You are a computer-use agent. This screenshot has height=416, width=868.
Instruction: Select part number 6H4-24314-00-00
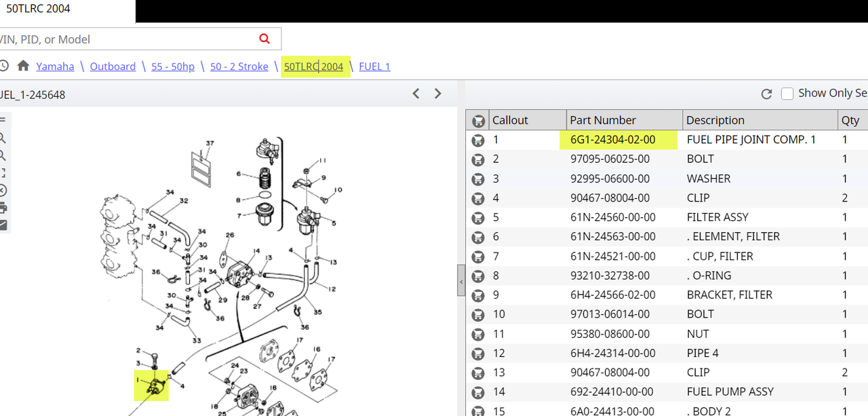point(613,354)
